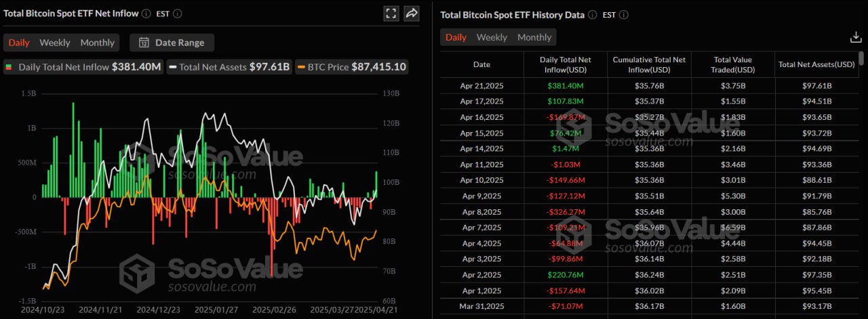Image resolution: width=868 pixels, height=319 pixels.
Task: Click the -$1.03M inflow value
Action: point(565,165)
